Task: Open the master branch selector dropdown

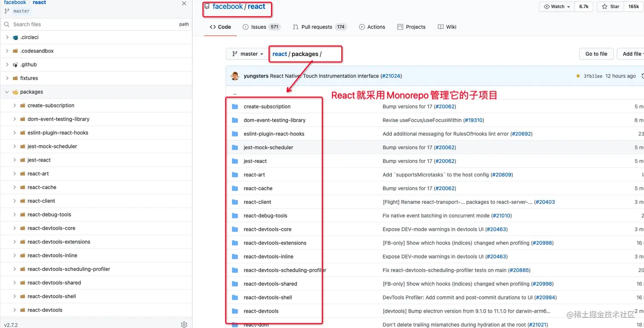Action: click(x=247, y=54)
